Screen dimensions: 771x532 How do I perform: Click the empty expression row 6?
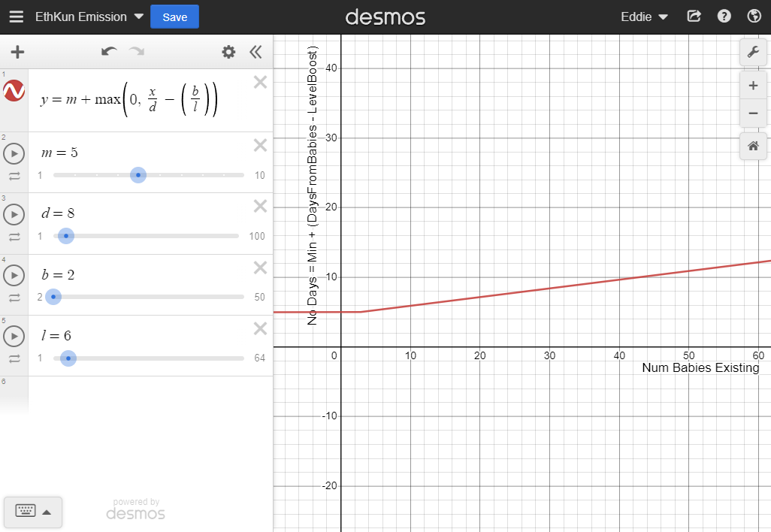coord(150,396)
